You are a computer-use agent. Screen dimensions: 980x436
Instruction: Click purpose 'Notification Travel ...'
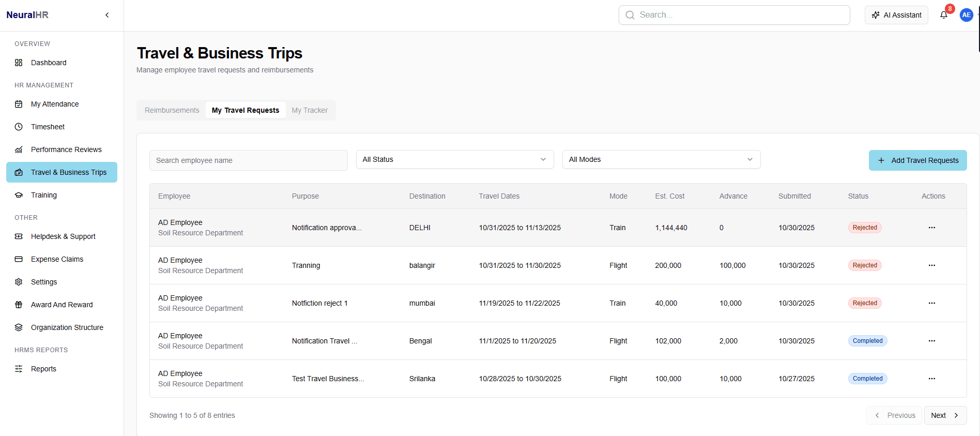click(325, 341)
